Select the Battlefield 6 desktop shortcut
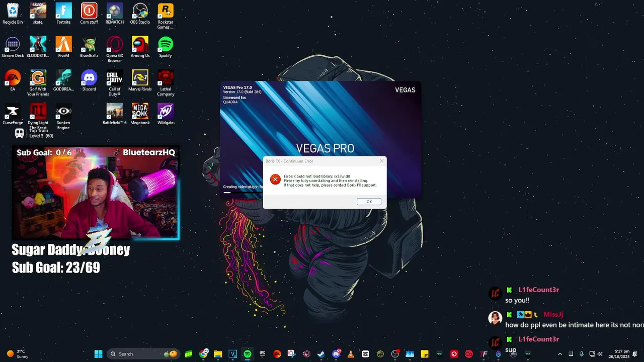This screenshot has width=644, height=362. [x=115, y=114]
